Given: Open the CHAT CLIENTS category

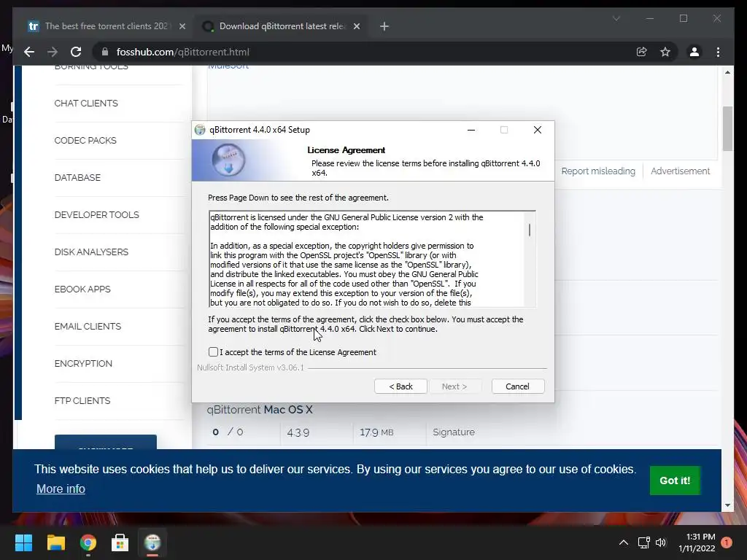Looking at the screenshot, I should [86, 104].
